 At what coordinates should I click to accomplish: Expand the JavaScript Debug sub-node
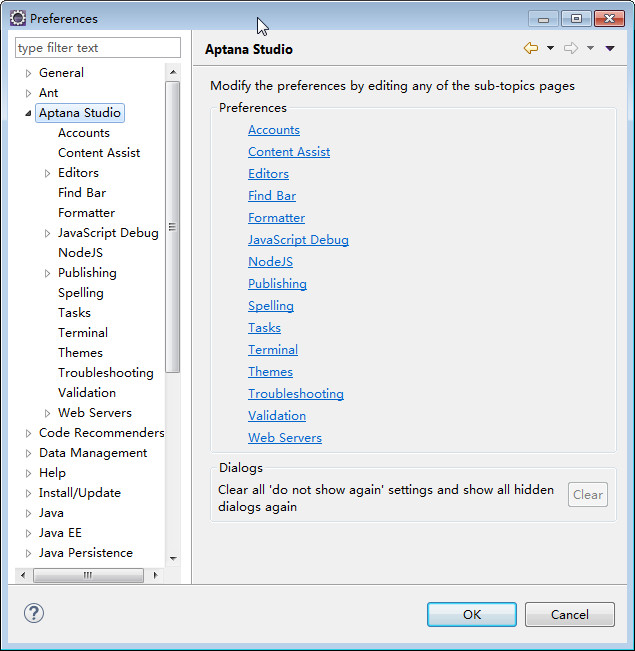(47, 233)
